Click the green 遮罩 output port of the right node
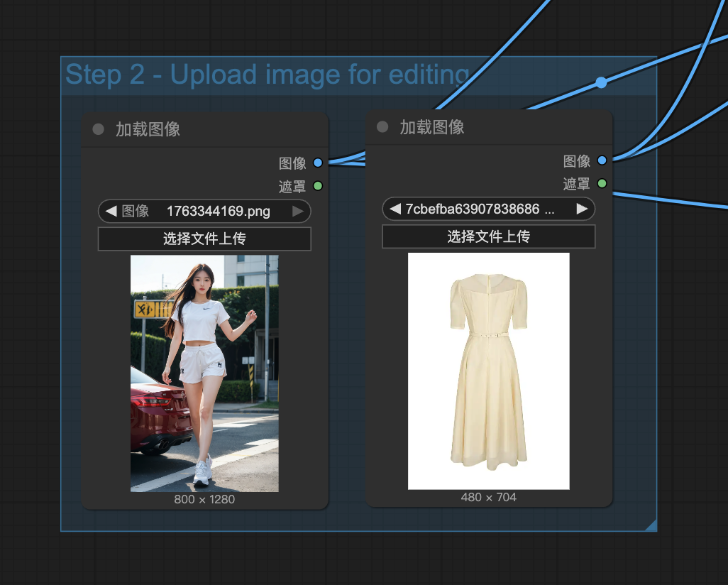 [602, 184]
